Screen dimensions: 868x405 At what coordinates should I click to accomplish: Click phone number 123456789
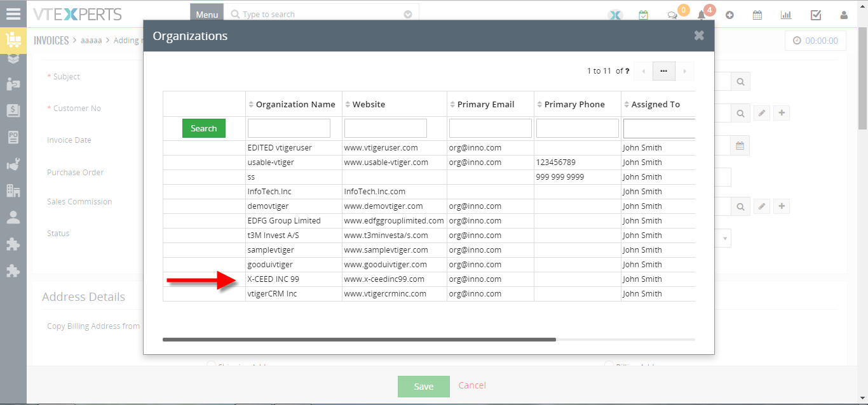[x=556, y=163]
